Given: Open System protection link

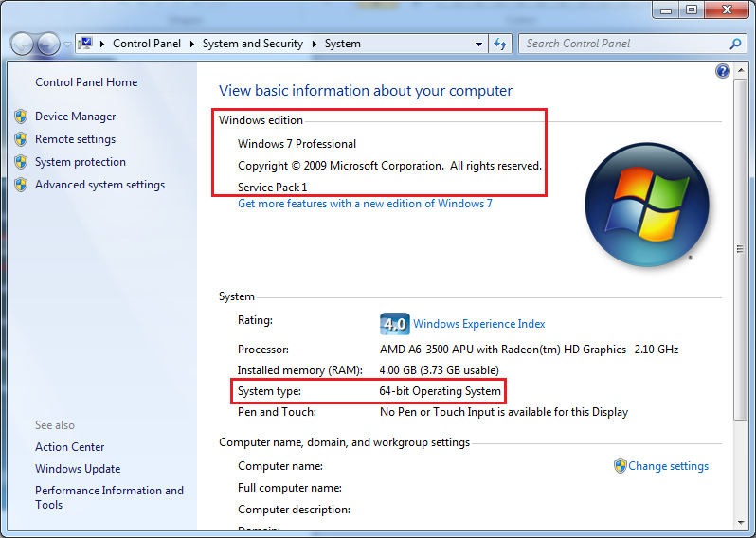Looking at the screenshot, I should pyautogui.click(x=80, y=162).
